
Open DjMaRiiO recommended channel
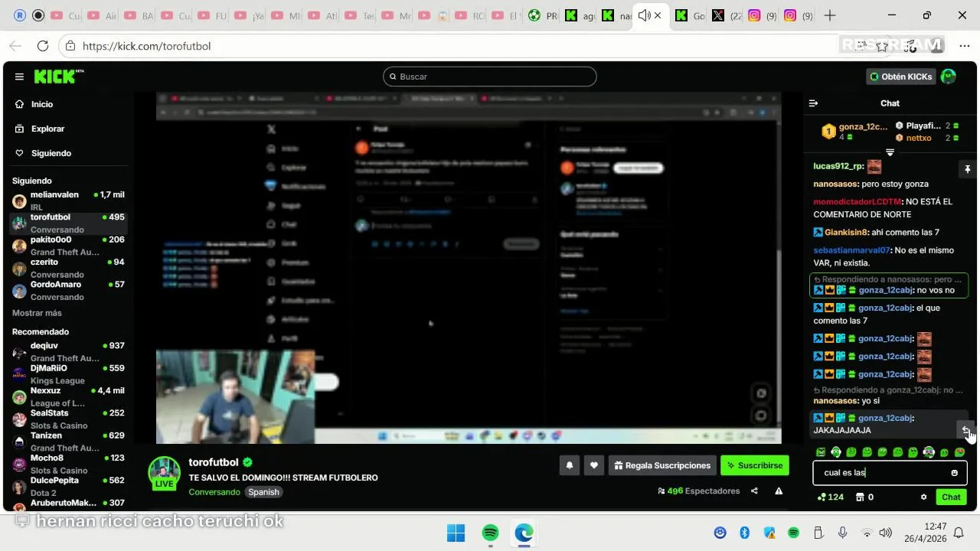(69, 374)
